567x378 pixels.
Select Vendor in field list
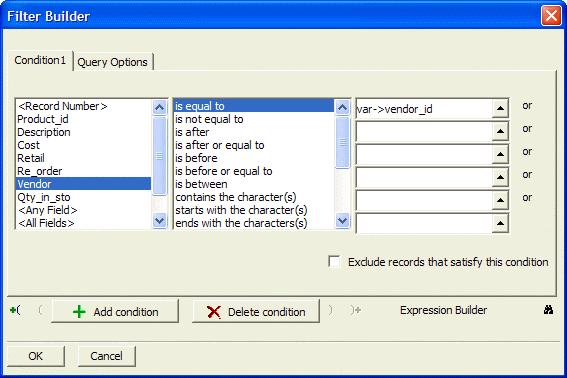click(84, 184)
